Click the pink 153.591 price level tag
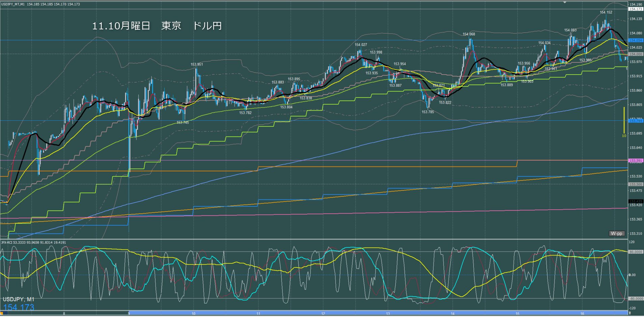 click(x=636, y=161)
